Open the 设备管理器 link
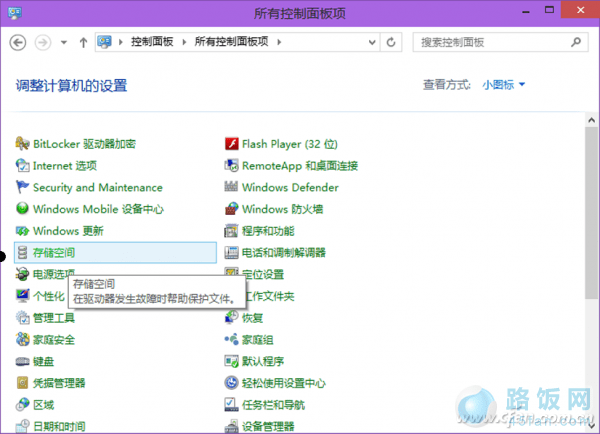This screenshot has width=600, height=434. click(x=268, y=426)
